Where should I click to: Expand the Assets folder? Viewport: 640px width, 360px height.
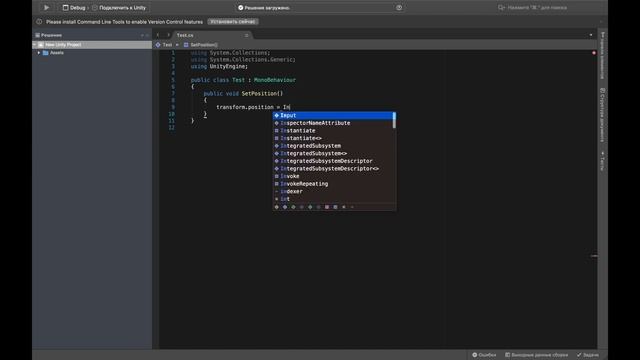pos(39,53)
